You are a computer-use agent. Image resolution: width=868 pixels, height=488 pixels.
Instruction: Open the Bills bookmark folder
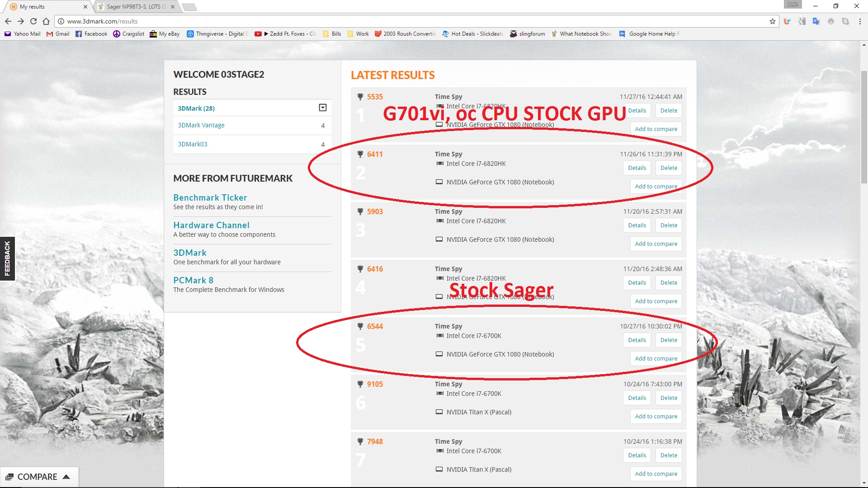[332, 34]
